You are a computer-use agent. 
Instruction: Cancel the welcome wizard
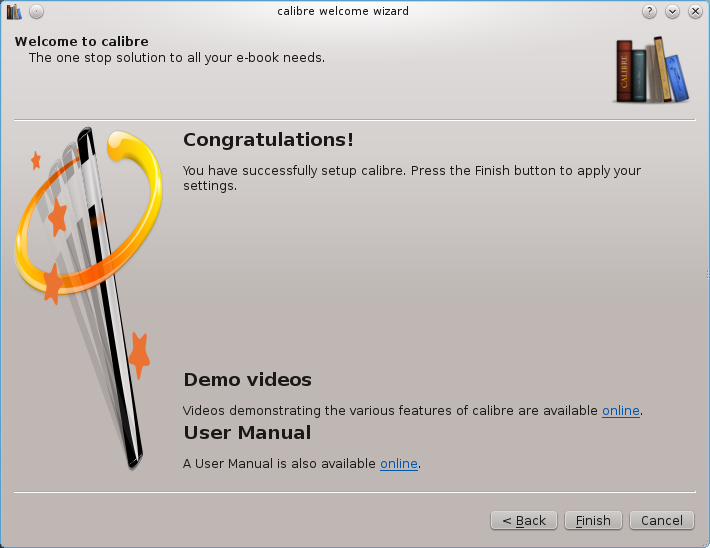pos(662,520)
